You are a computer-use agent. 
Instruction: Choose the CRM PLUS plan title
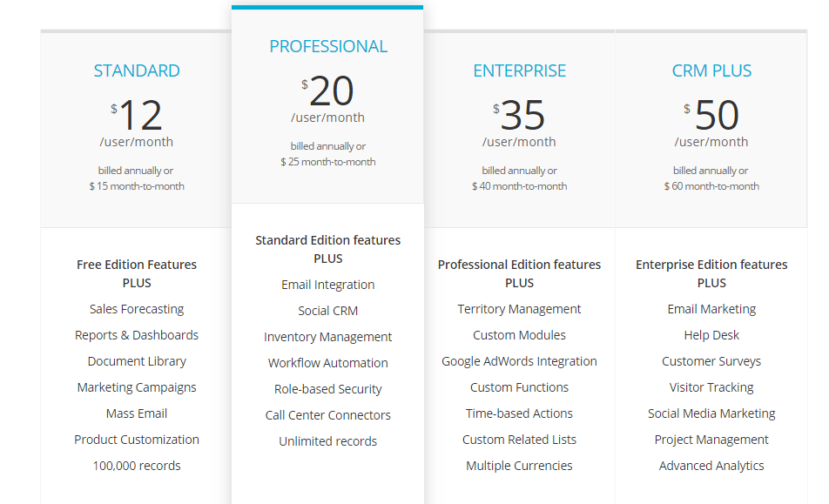711,71
